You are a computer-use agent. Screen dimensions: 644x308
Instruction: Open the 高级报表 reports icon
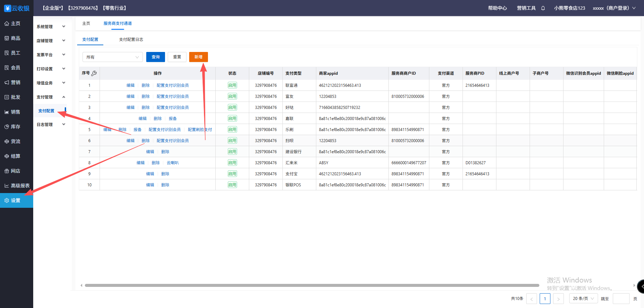coord(7,186)
